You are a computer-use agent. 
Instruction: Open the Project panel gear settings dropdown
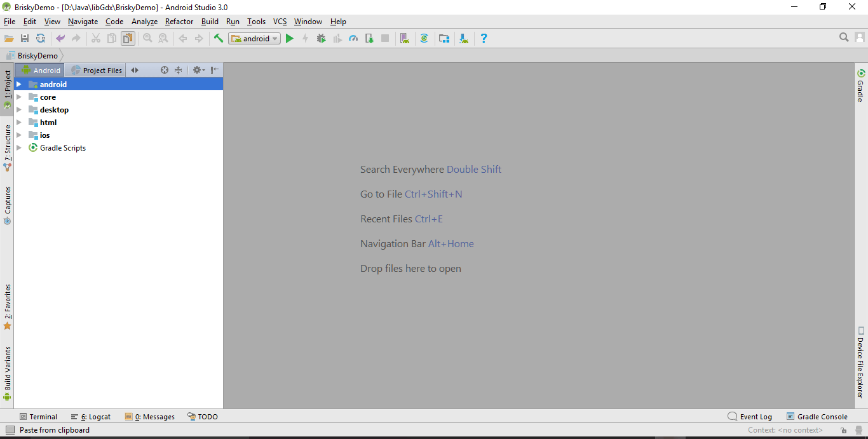(x=198, y=71)
